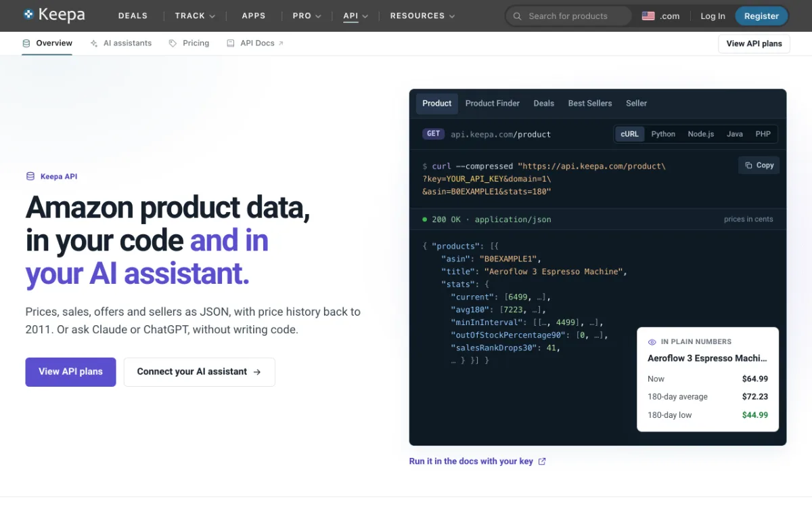The height and width of the screenshot is (508, 812).
Task: Click the Copy code button
Action: tap(759, 165)
